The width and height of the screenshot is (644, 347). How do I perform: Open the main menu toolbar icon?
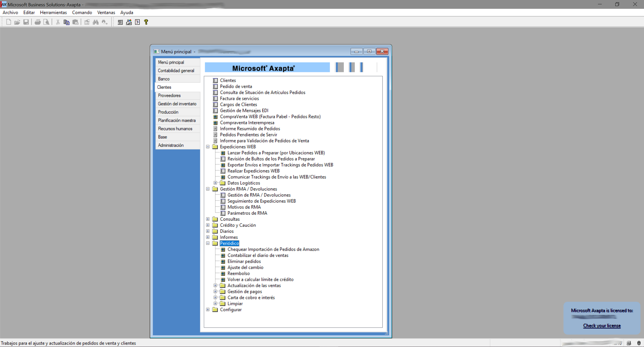120,22
